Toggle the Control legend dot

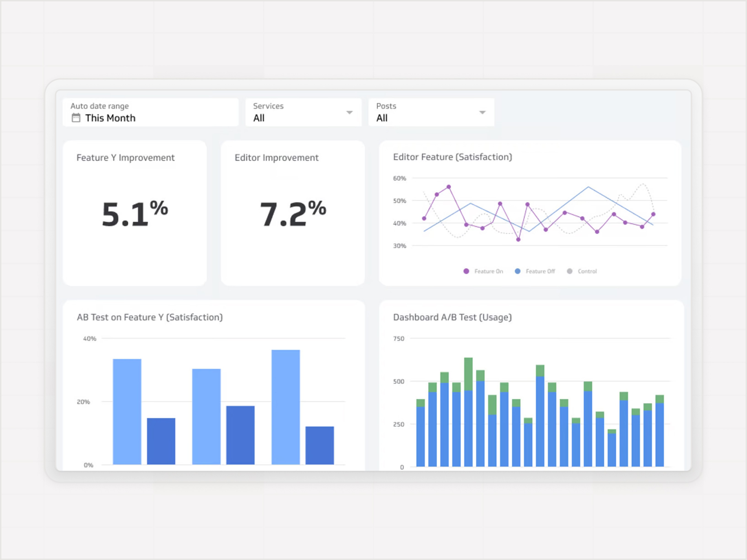[569, 271]
